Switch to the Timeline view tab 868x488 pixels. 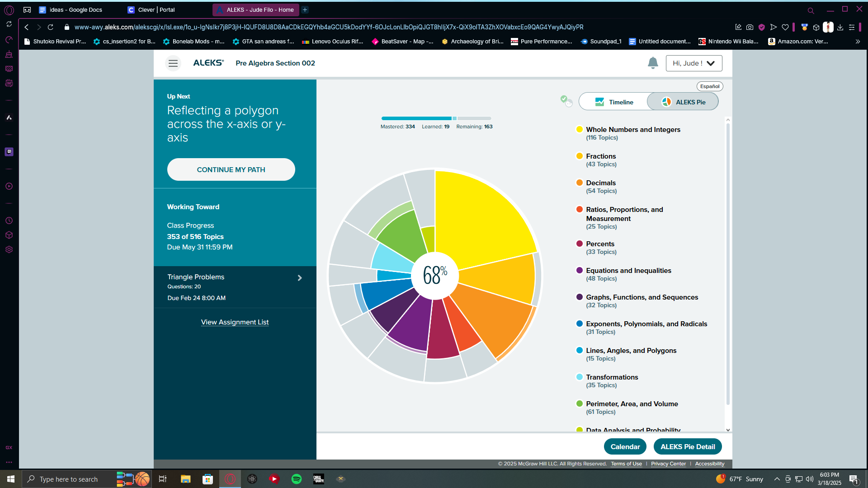[x=613, y=102]
